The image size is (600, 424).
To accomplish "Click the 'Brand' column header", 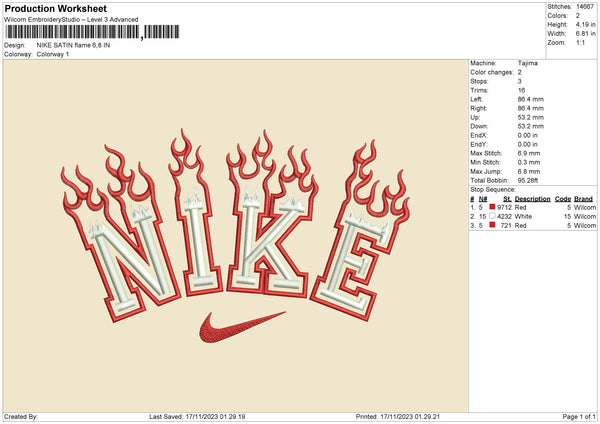I will click(583, 199).
